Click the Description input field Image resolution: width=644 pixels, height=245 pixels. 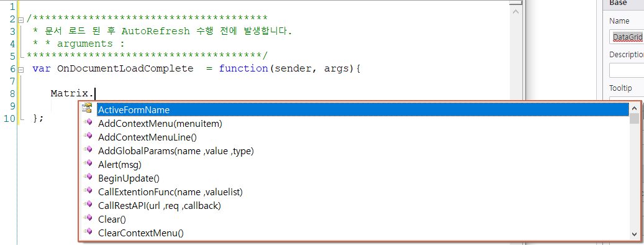627,70
